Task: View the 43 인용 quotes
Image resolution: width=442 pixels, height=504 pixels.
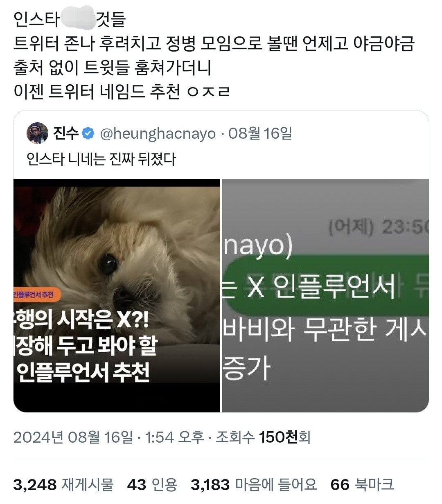Action: (152, 485)
